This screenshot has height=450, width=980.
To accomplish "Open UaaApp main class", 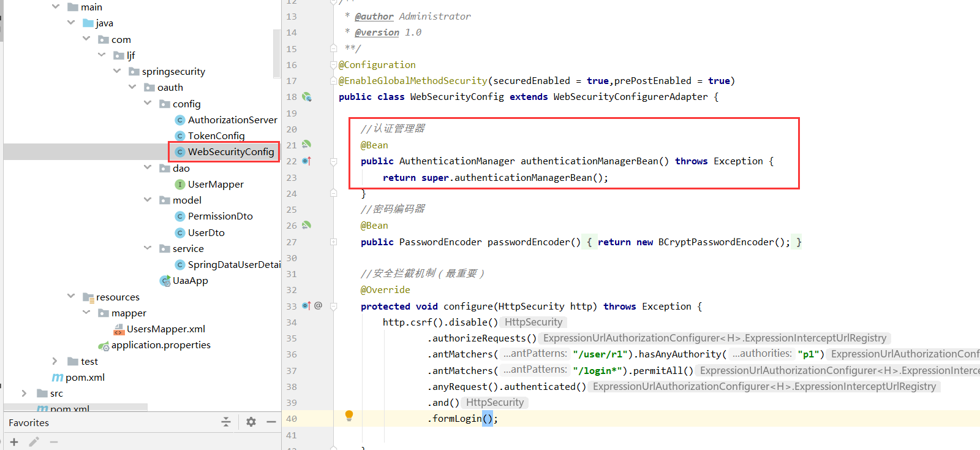I will coord(190,280).
